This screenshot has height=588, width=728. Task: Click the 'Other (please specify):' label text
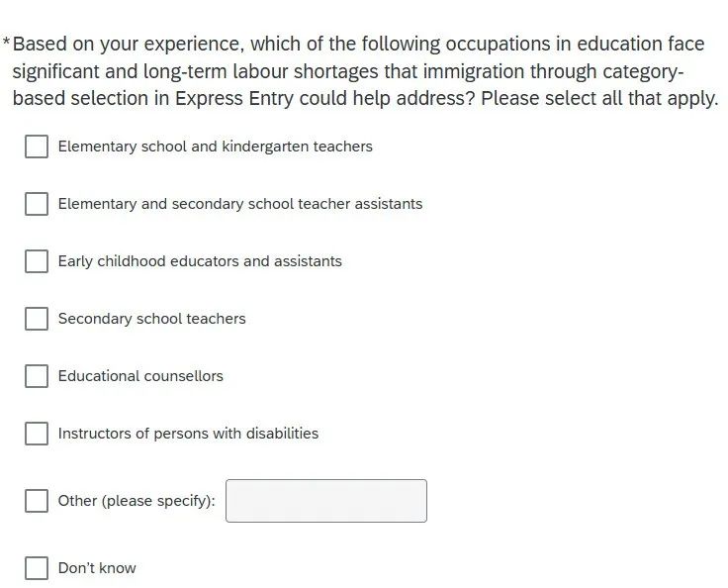click(x=136, y=501)
